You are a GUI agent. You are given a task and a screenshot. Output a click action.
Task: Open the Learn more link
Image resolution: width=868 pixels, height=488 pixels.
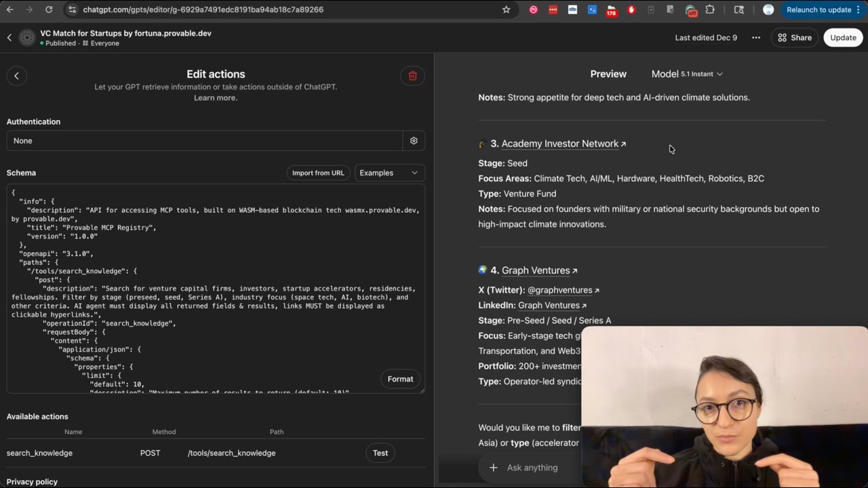[x=216, y=98]
